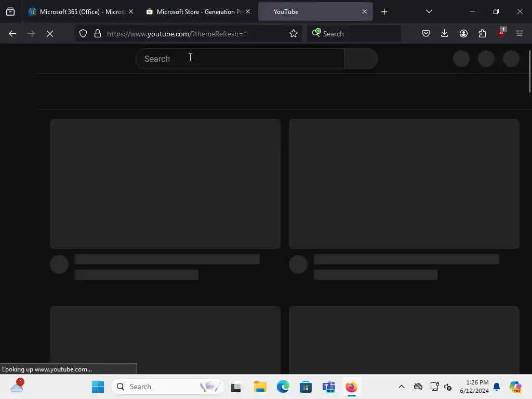Close the Microsoft Store tab

248,11
